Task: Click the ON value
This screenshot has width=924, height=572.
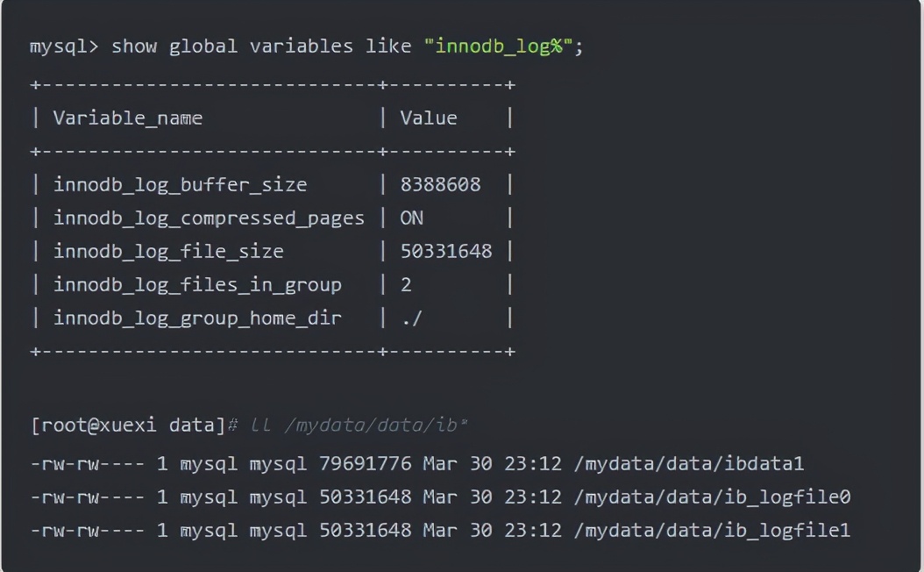Action: tap(411, 218)
